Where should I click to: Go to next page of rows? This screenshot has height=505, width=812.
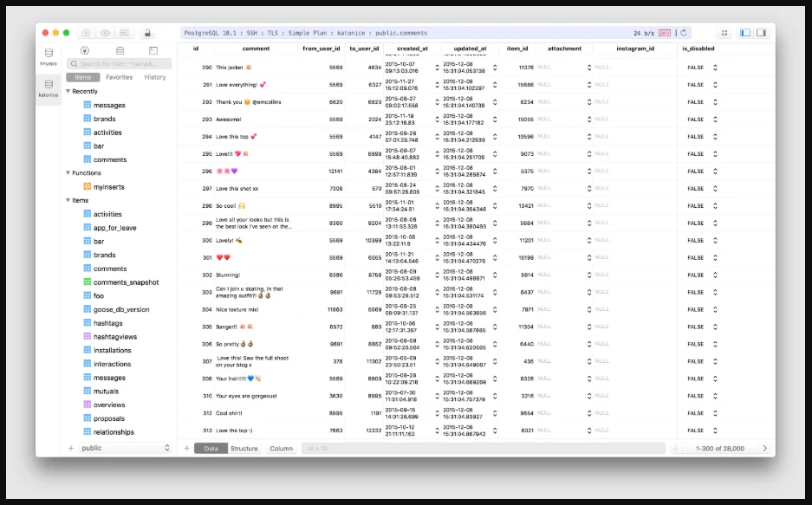(x=764, y=448)
